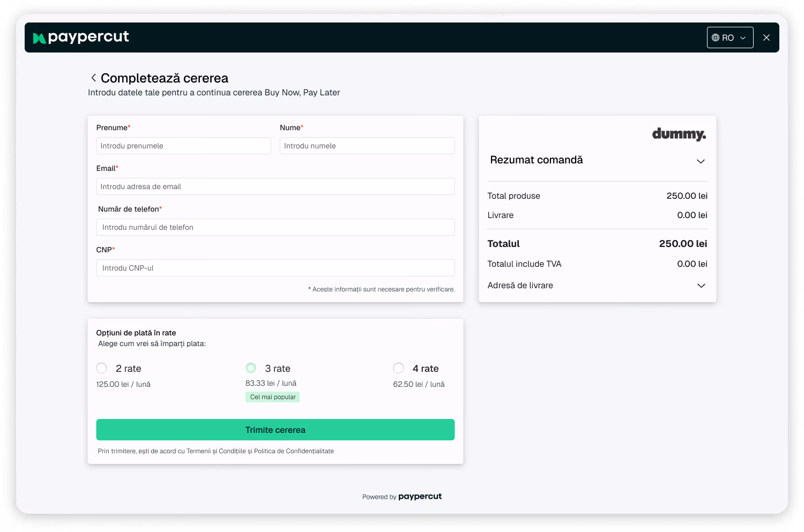Click the Totalul 250.00 lei amount
The image size is (804, 532).
[x=683, y=244]
